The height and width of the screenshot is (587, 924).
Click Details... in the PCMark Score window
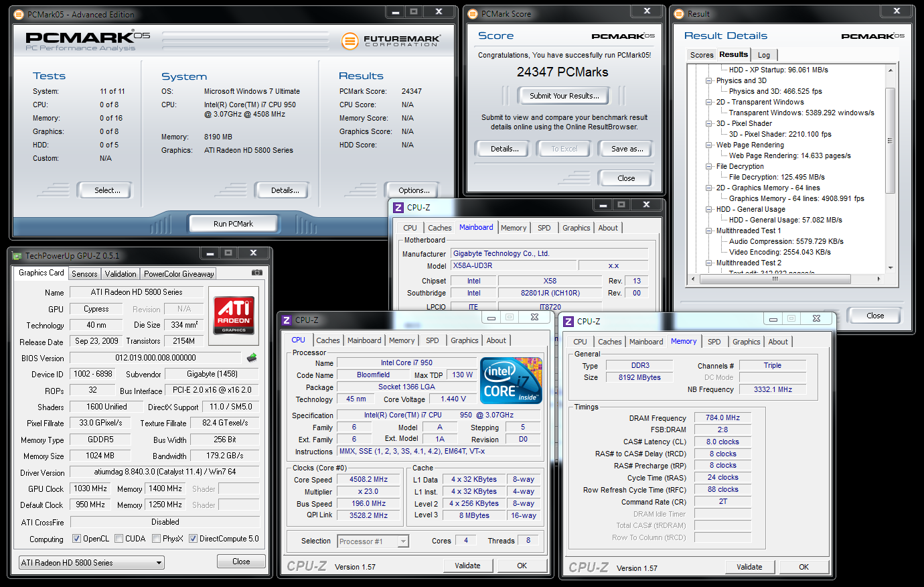(504, 149)
